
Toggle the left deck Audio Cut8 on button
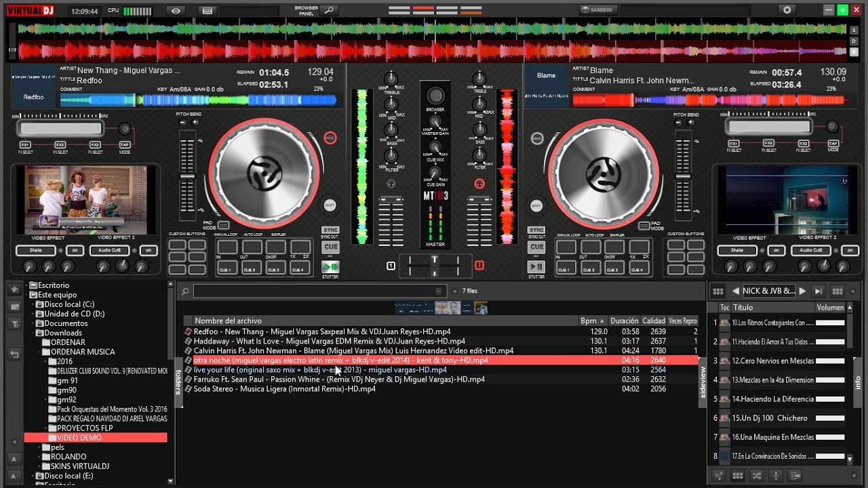[x=149, y=251]
